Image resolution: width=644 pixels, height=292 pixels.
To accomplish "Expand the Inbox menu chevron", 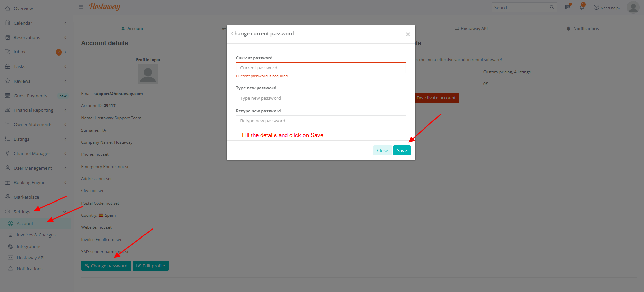I will (65, 52).
